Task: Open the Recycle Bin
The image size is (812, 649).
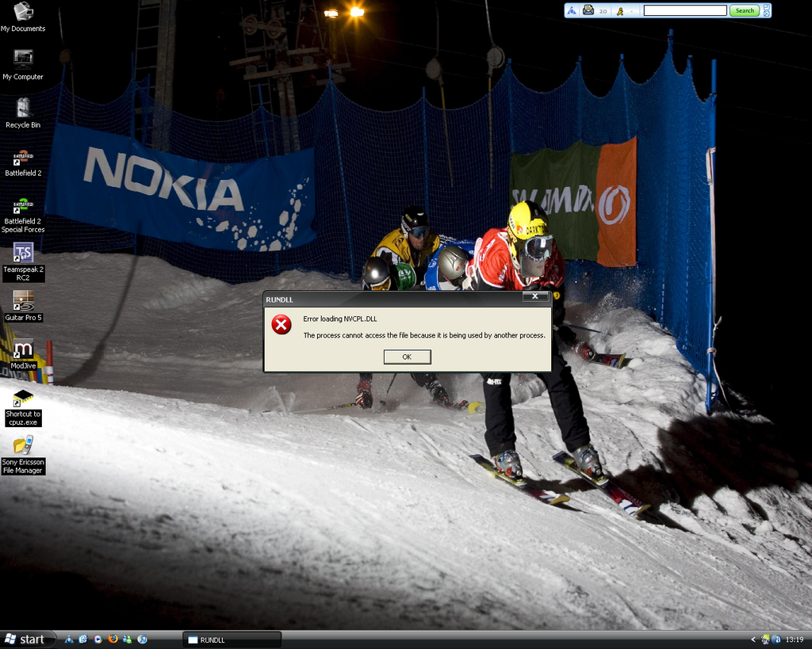Action: [23, 107]
